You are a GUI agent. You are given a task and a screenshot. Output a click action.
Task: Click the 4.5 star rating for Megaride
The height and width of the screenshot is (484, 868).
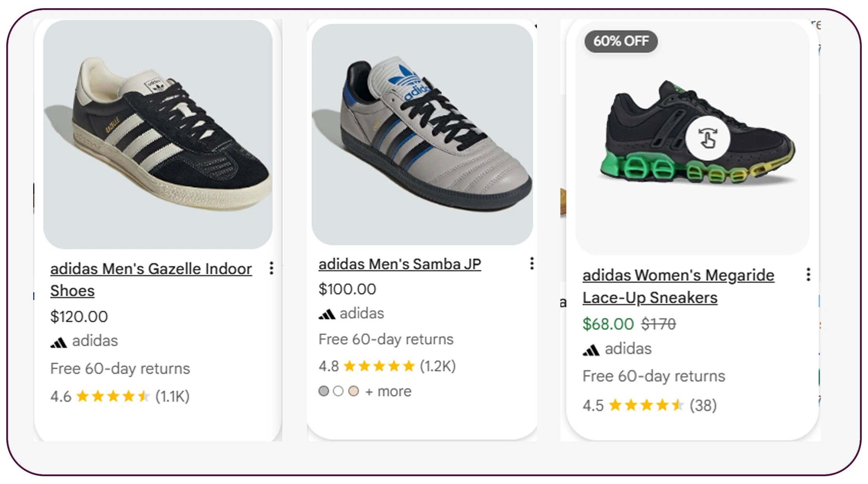point(646,406)
